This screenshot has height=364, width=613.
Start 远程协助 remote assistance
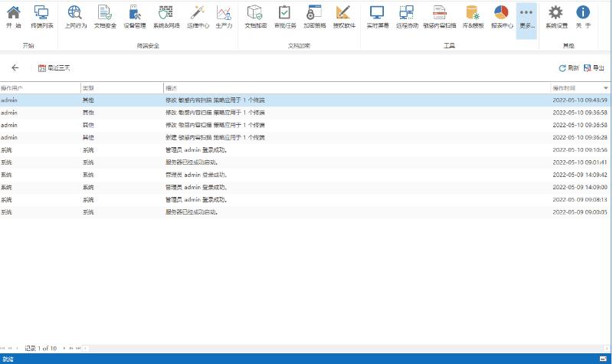407,17
